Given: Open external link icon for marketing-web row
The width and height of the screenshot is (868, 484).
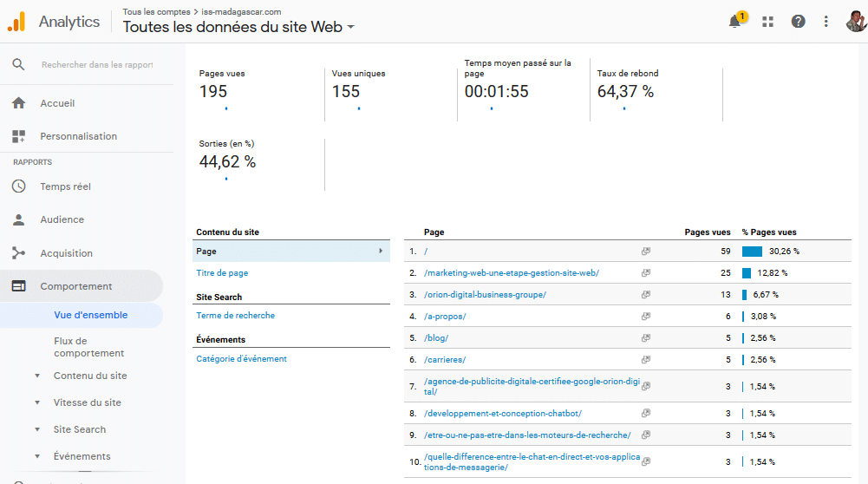Looking at the screenshot, I should tap(645, 272).
